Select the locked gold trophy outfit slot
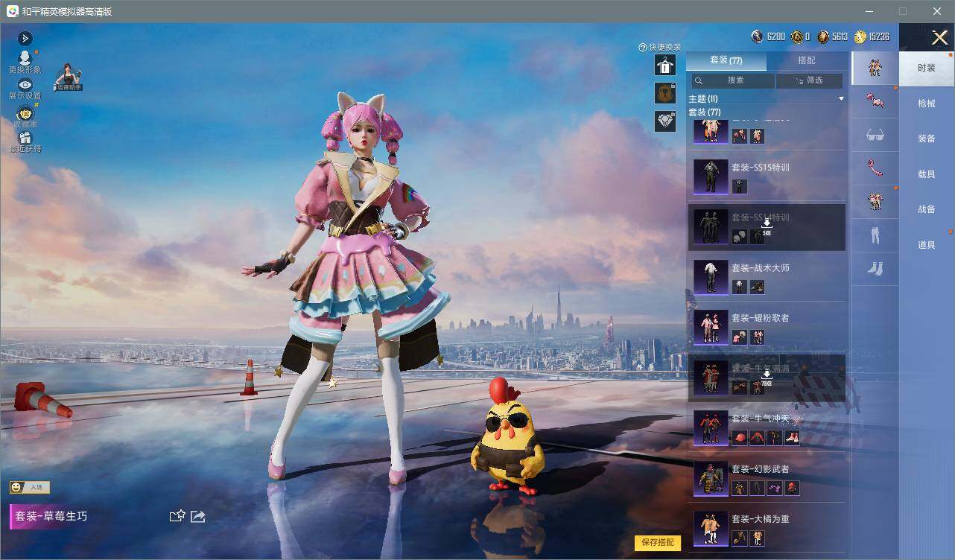 coord(664,93)
